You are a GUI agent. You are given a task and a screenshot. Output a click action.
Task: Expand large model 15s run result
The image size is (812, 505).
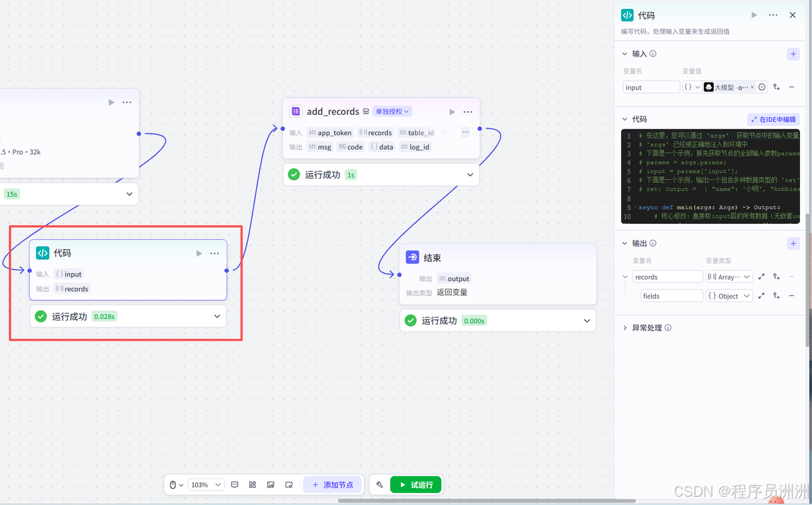pos(129,194)
